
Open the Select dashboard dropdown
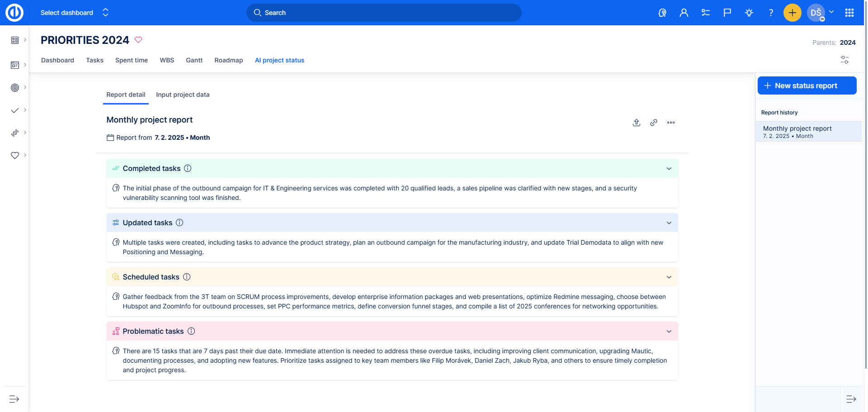(75, 13)
